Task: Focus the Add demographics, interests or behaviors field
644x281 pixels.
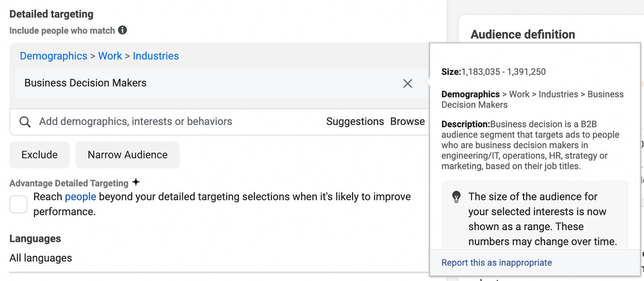Action: [x=161, y=121]
